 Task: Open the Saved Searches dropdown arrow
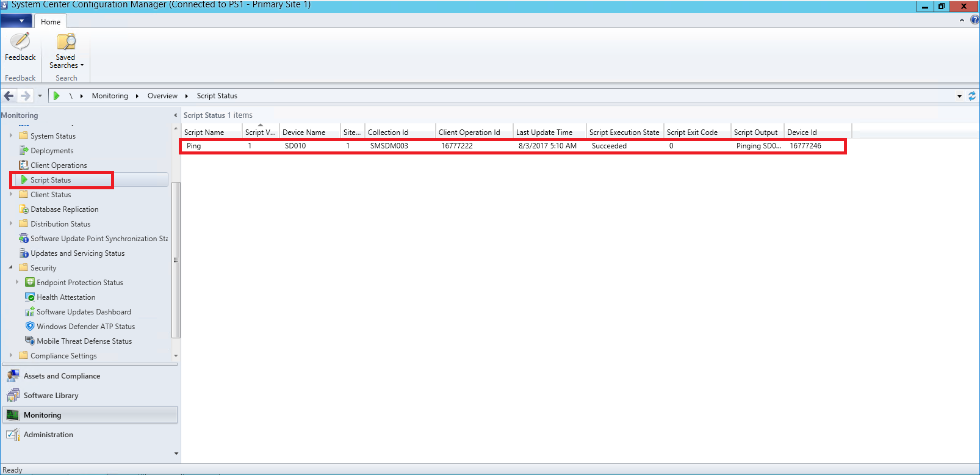(x=82, y=65)
